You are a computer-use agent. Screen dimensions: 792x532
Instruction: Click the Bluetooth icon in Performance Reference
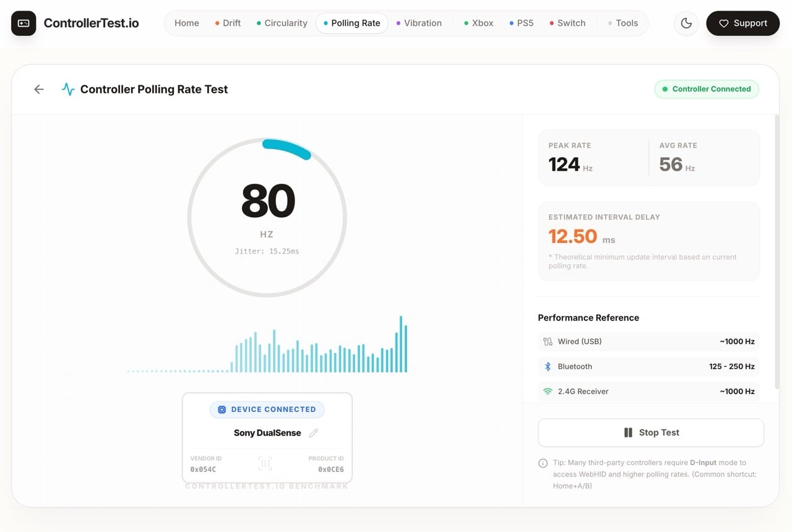[547, 366]
